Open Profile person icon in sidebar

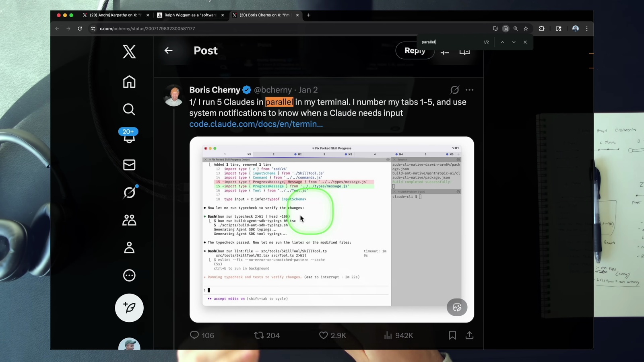coord(129,248)
